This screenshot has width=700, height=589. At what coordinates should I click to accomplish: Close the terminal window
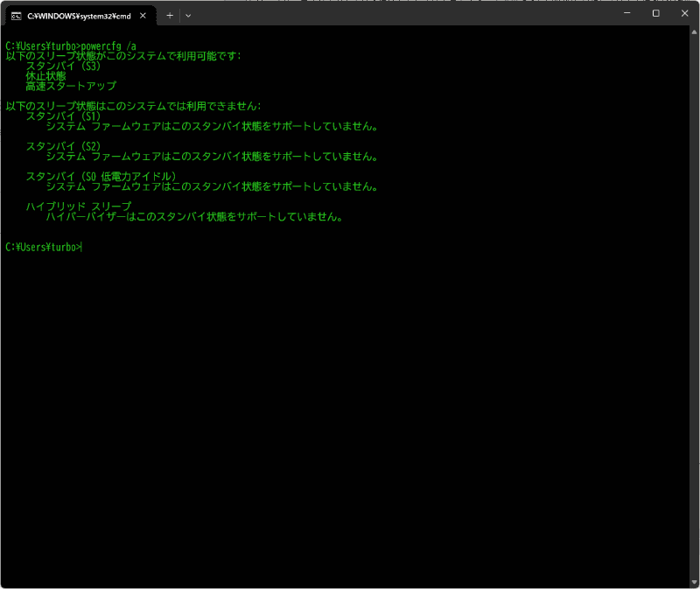(684, 13)
